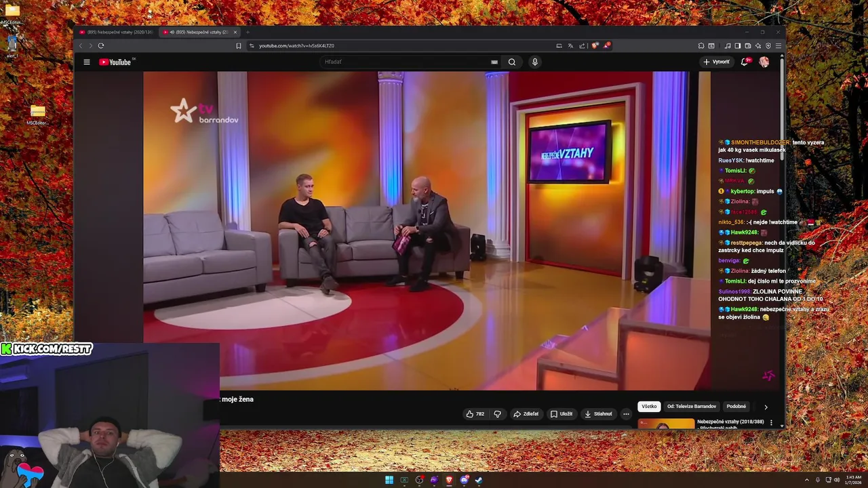
Task: Open the YouTube account avatar menu
Action: click(764, 62)
